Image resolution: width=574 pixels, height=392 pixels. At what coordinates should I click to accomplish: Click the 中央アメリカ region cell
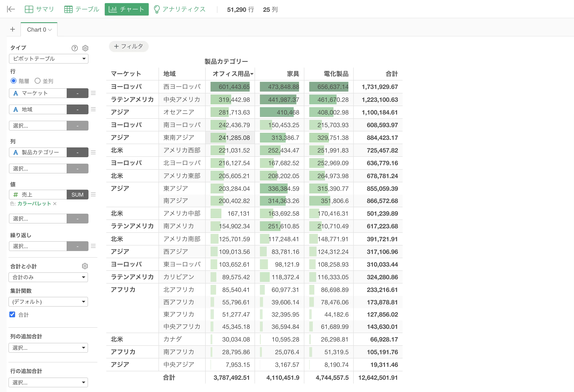coord(182,100)
